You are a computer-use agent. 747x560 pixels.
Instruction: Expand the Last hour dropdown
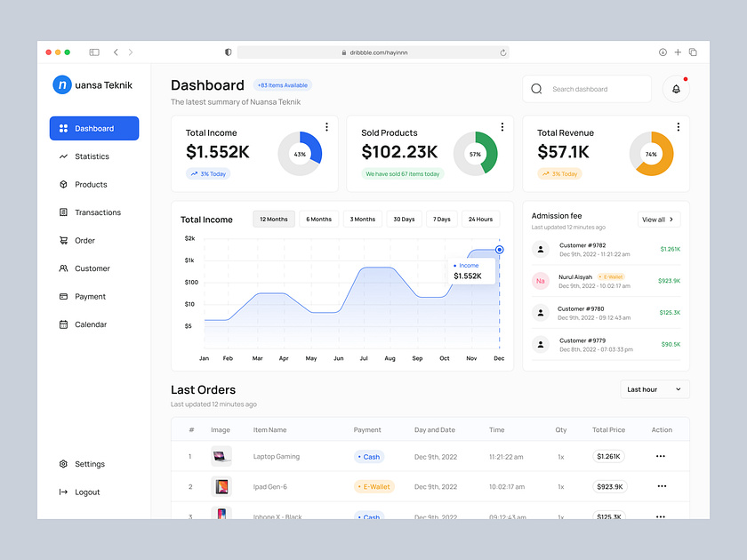point(655,388)
